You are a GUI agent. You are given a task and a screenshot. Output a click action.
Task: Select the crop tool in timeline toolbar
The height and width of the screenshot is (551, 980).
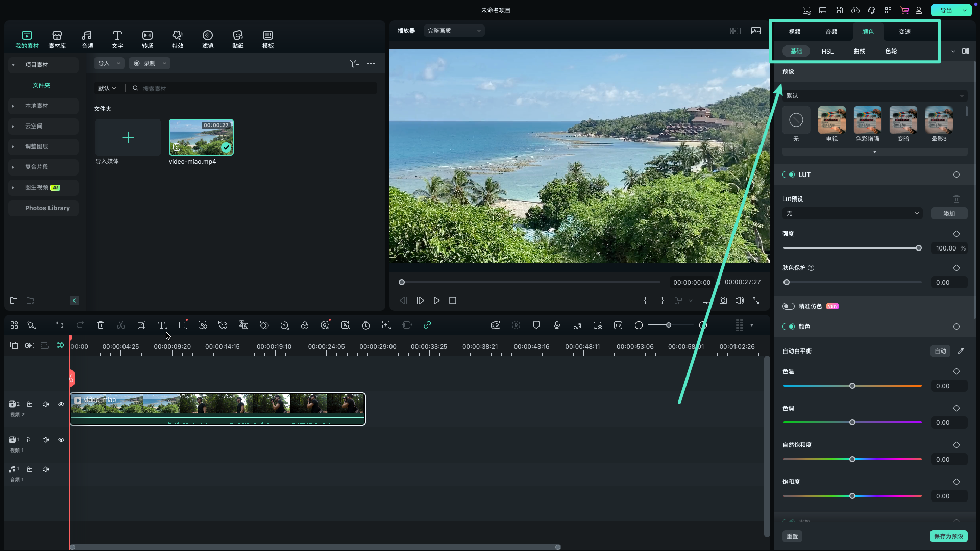(x=141, y=325)
